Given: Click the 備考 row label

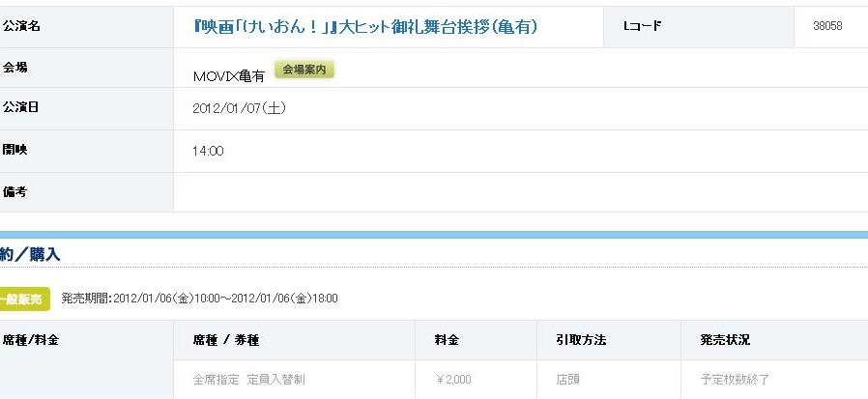Looking at the screenshot, I should click(x=15, y=192).
